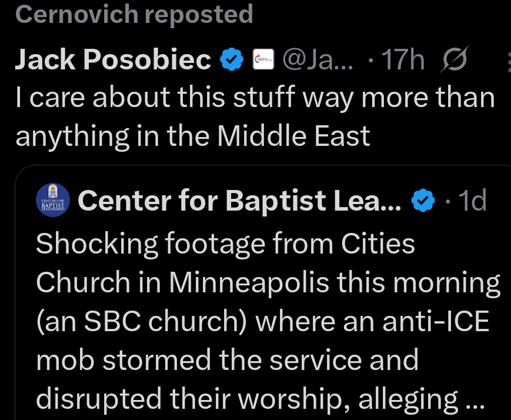Click the Center for Baptist Leadership avatar

54,200
